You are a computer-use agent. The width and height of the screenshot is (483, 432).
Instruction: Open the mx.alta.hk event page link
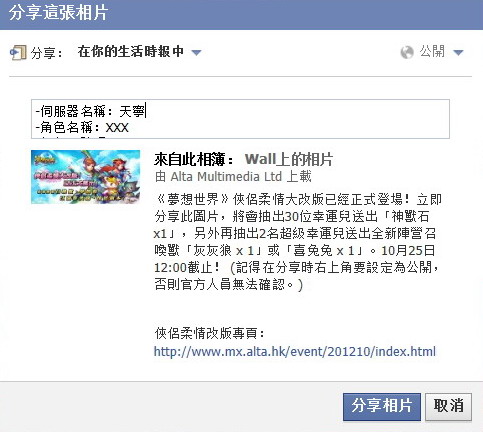[295, 351]
